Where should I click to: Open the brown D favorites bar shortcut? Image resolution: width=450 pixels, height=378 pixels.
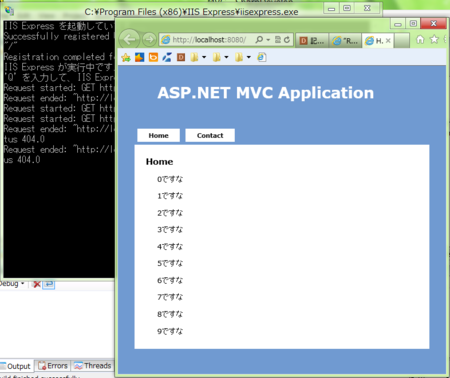pyautogui.click(x=181, y=57)
